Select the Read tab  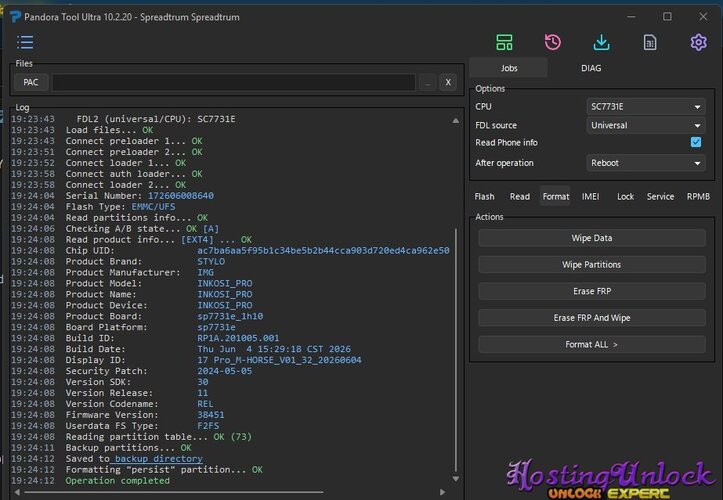tap(520, 196)
